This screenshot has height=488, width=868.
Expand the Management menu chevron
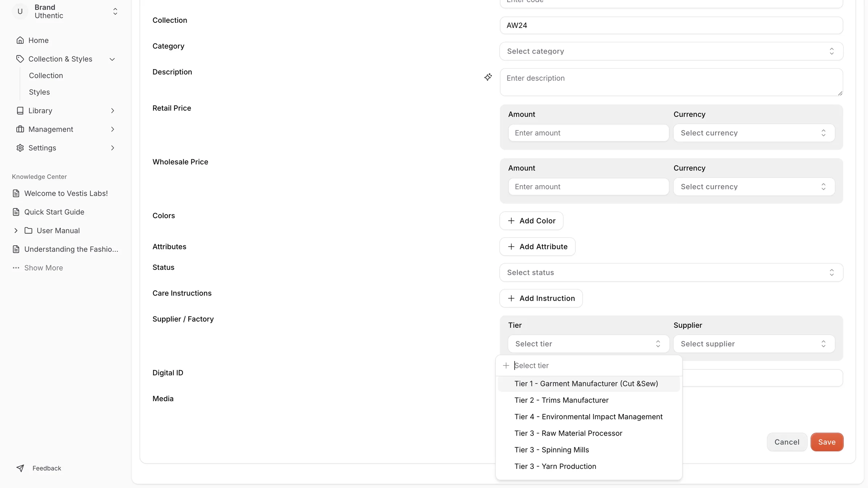112,129
